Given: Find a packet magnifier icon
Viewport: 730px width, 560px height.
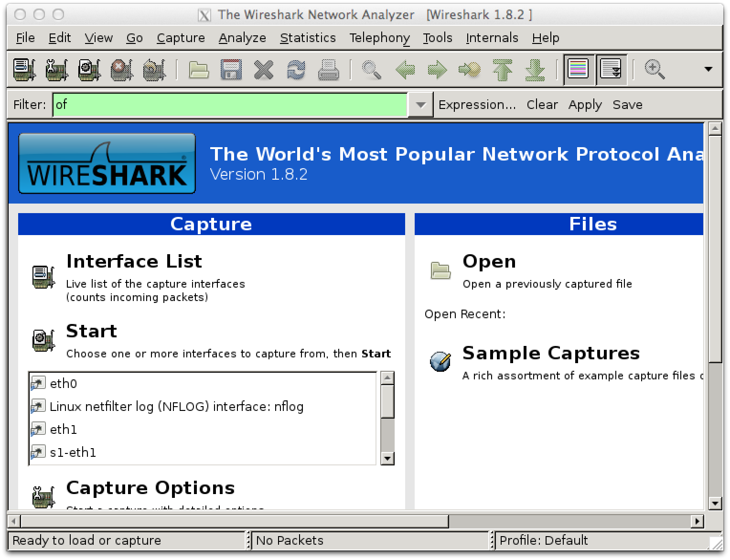Looking at the screenshot, I should (x=371, y=70).
